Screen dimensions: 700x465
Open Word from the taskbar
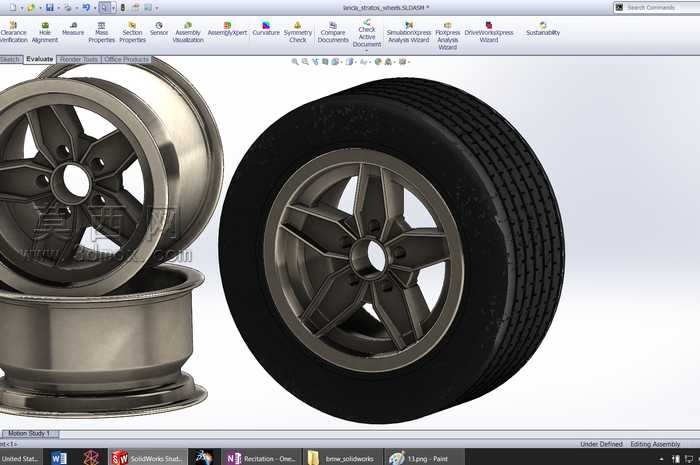tap(59, 458)
